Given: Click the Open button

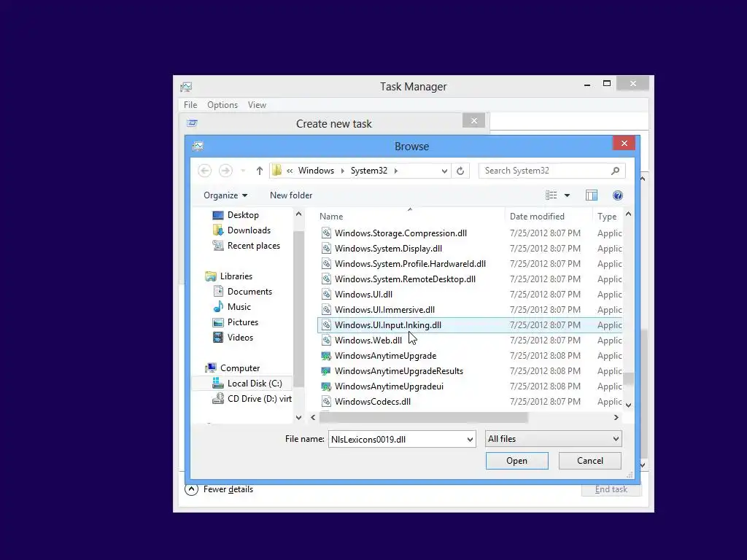Looking at the screenshot, I should click(517, 461).
